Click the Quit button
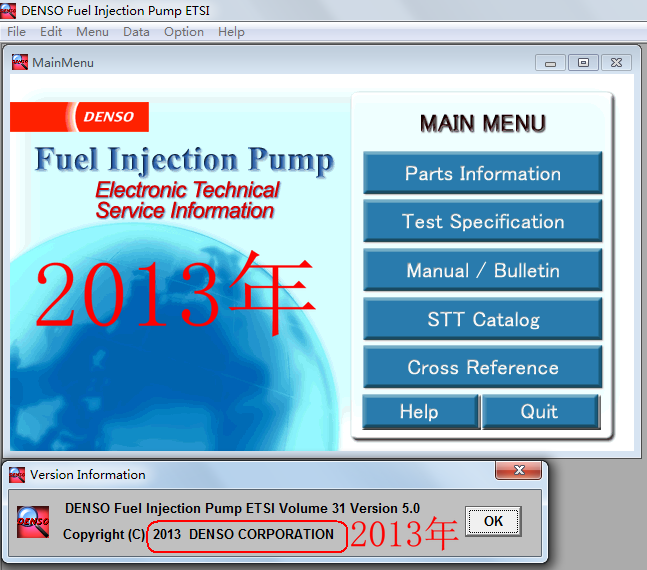This screenshot has width=647, height=570. pos(541,412)
